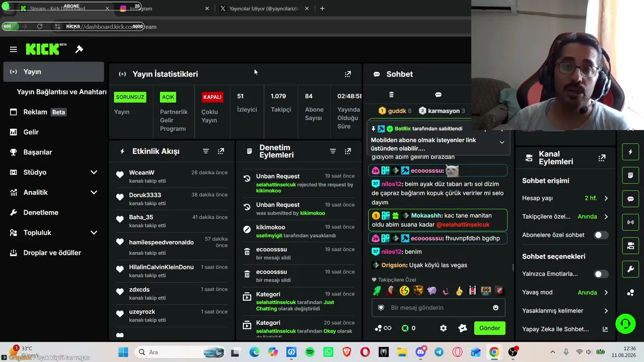Click in the Bir mesaj gönderin field

(x=438, y=308)
